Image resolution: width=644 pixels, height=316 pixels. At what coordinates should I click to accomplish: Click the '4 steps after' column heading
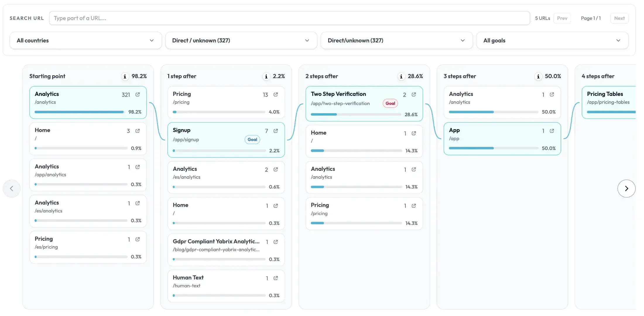(598, 76)
